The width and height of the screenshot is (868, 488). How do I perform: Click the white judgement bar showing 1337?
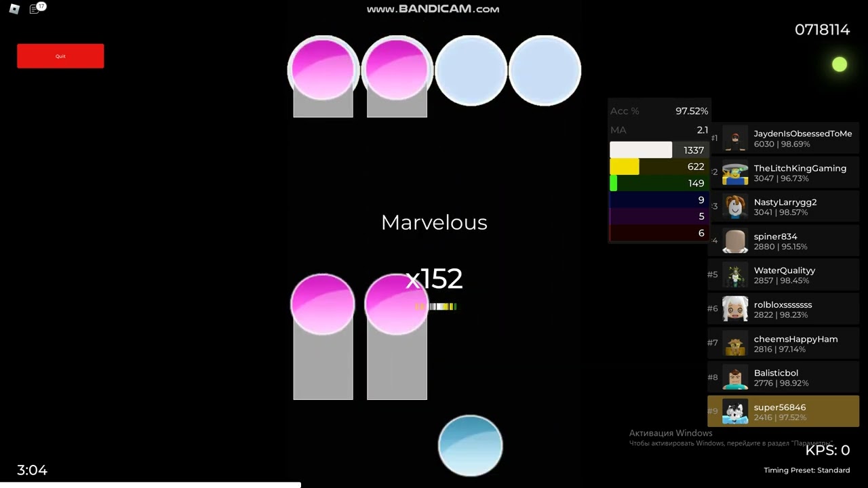click(x=659, y=150)
